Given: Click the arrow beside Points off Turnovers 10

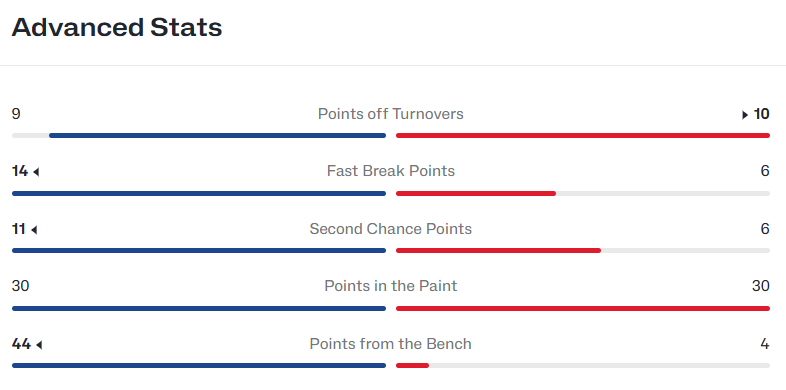Looking at the screenshot, I should pos(745,115).
